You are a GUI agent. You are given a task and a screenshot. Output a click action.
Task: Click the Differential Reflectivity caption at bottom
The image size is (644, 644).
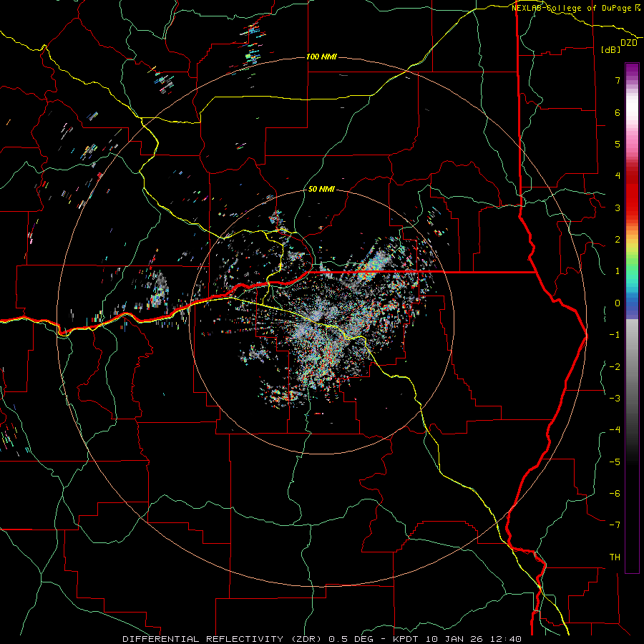coord(322,639)
